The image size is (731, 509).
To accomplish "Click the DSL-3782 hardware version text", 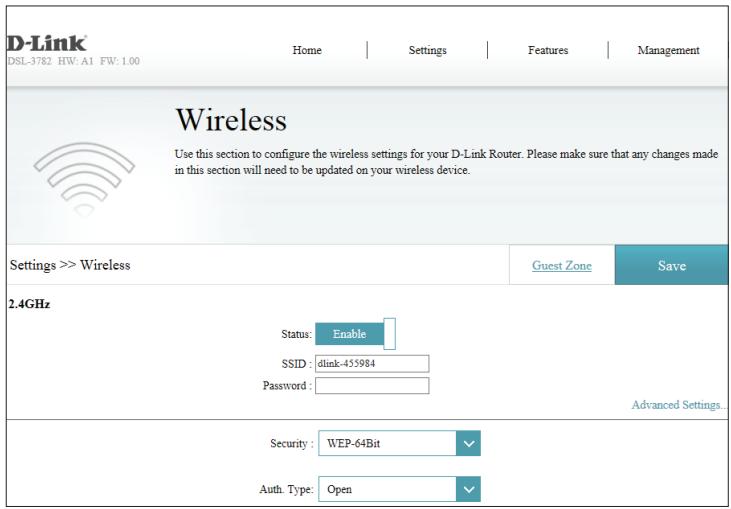I will pyautogui.click(x=72, y=61).
